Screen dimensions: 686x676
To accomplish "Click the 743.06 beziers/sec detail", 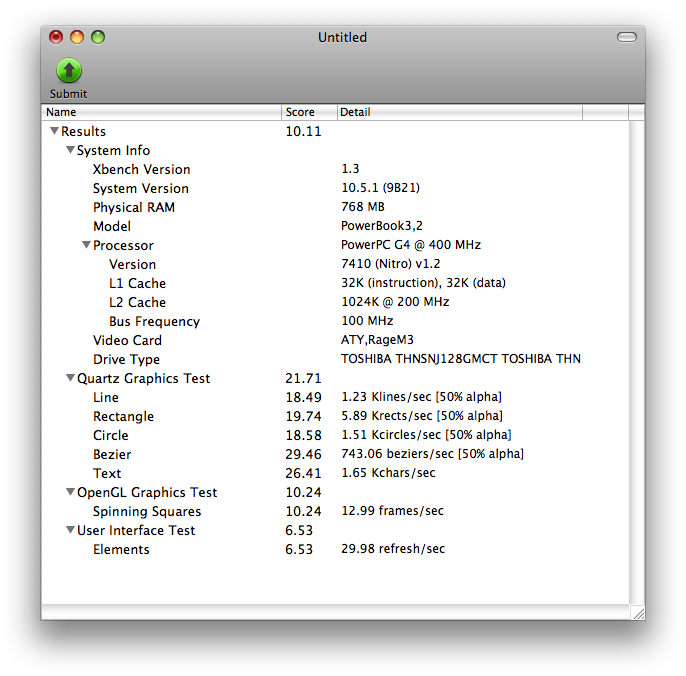I will click(x=432, y=454).
